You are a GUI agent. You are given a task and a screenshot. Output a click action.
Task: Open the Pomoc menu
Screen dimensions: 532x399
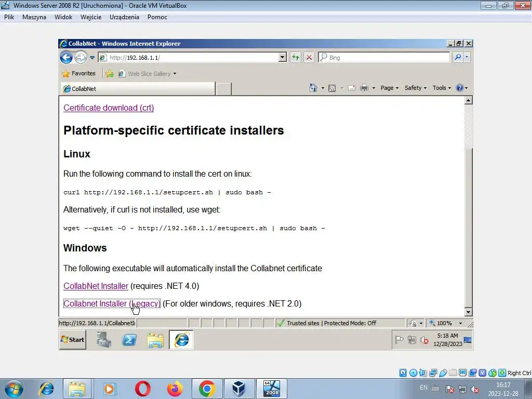(x=157, y=17)
